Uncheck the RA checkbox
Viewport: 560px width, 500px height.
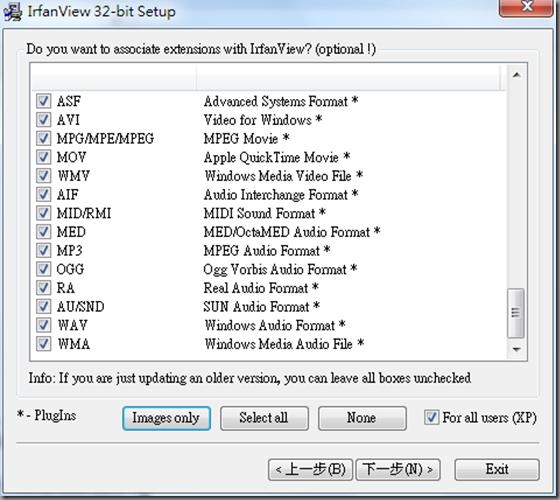click(x=43, y=288)
